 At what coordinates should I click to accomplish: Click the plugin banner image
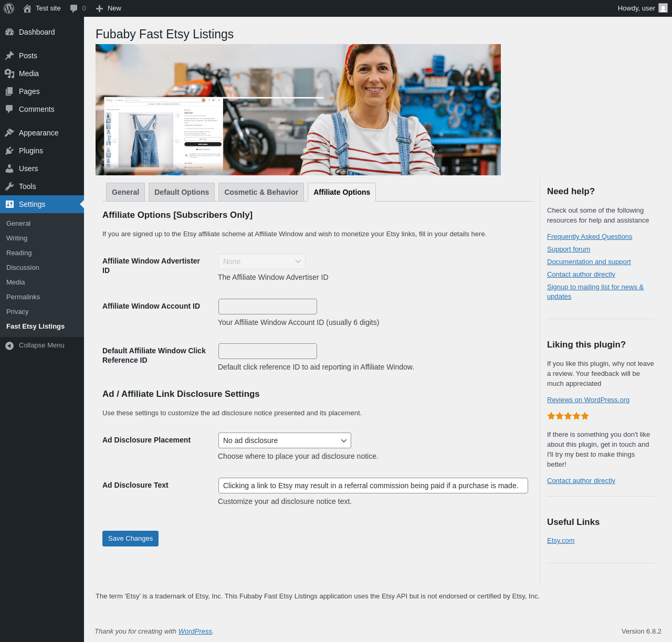[x=298, y=110]
